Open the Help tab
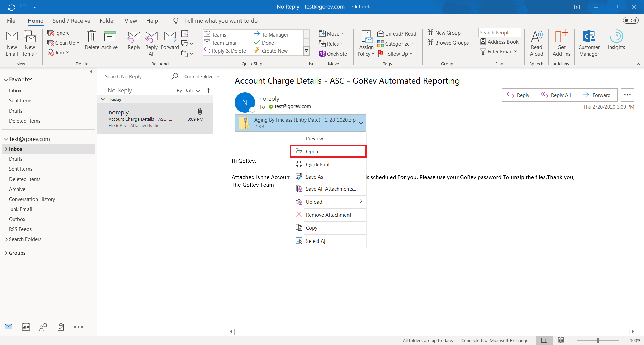 coord(152,21)
